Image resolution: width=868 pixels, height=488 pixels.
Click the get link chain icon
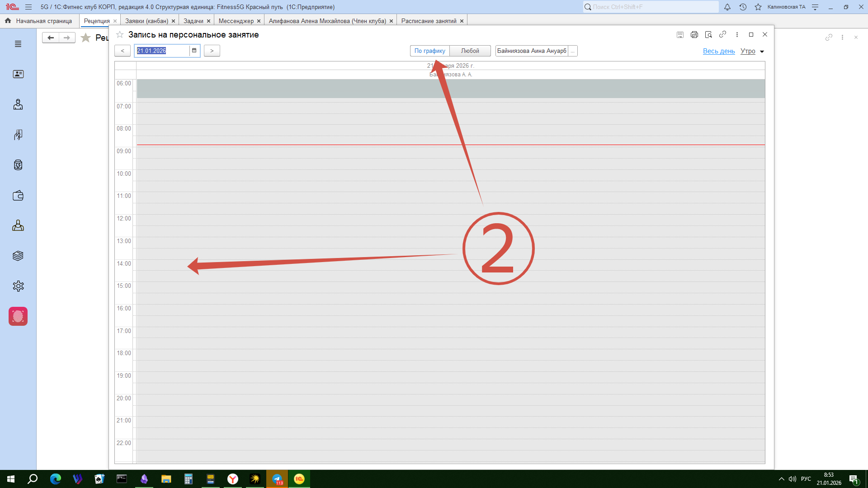(x=723, y=34)
